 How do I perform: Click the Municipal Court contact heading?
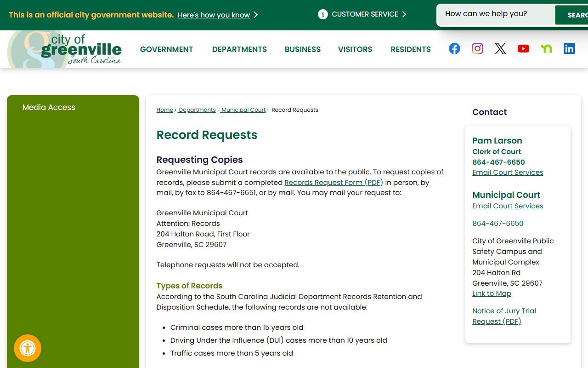click(506, 195)
